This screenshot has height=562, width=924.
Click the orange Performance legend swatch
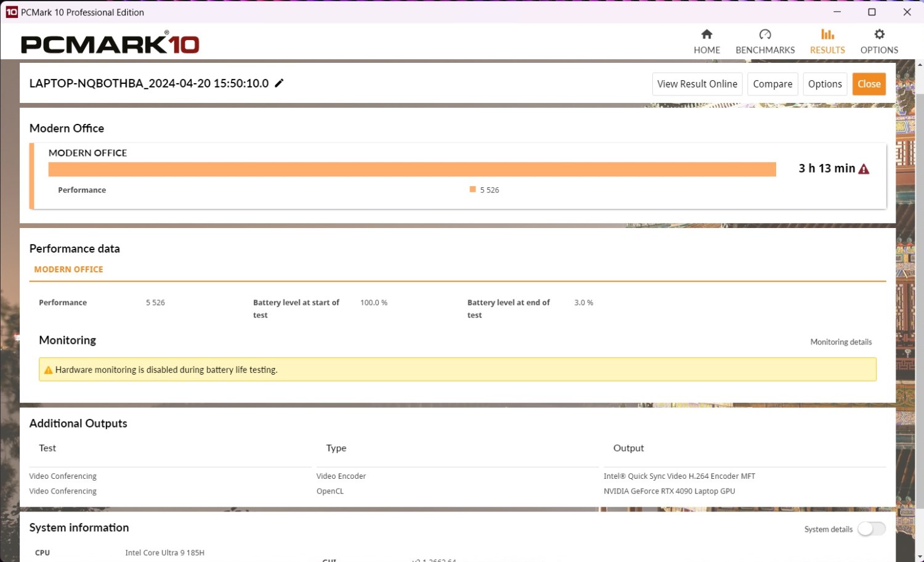pos(472,190)
